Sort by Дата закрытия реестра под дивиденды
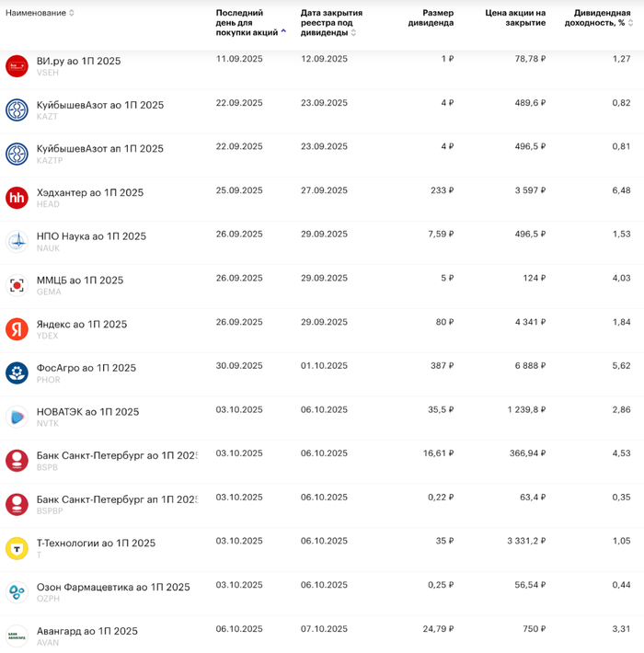The width and height of the screenshot is (644, 653). [330, 22]
